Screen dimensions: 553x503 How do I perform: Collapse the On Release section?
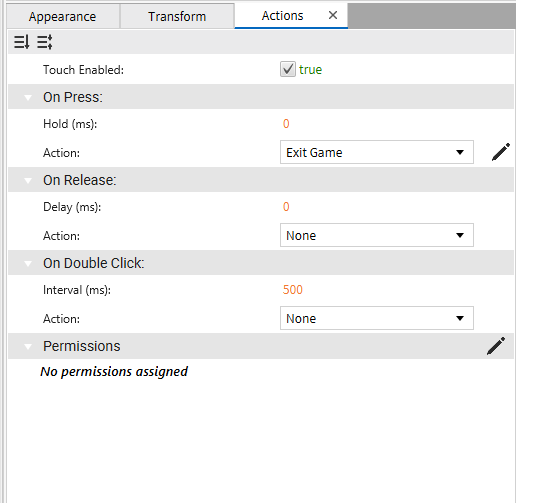pos(28,181)
